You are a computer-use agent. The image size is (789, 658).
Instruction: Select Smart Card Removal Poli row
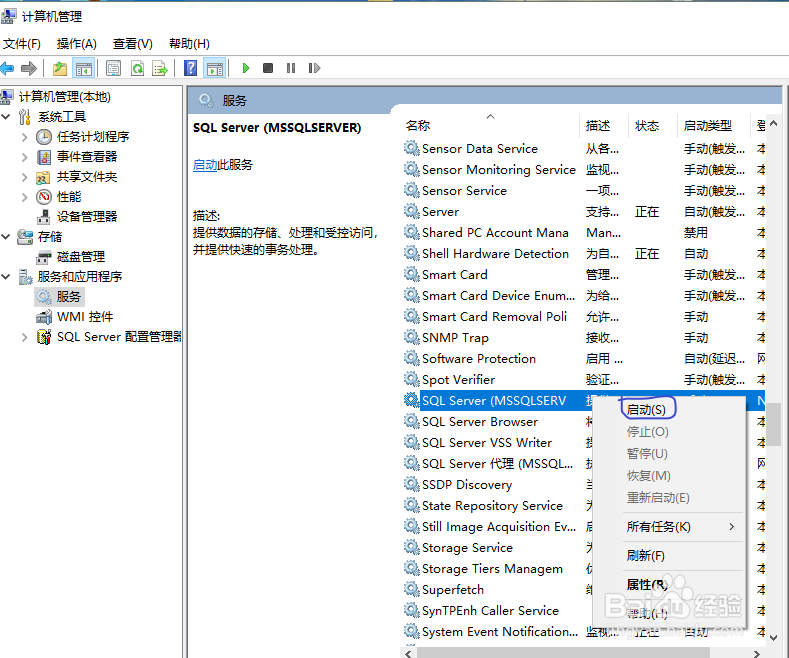click(584, 317)
